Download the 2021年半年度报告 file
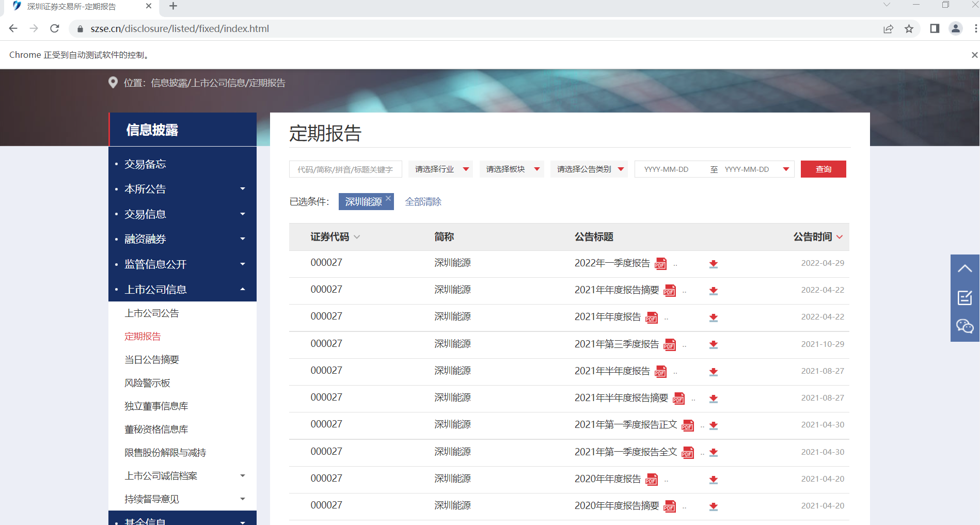 coord(714,372)
